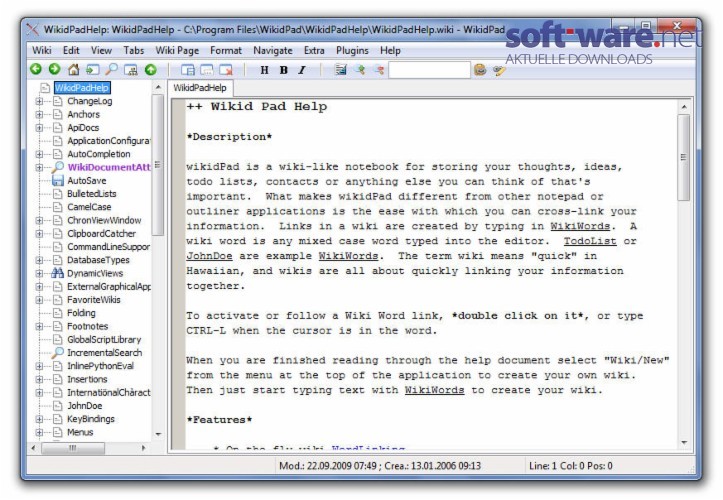The image size is (723, 500).
Task: Apply heading format with H icon
Action: point(264,70)
